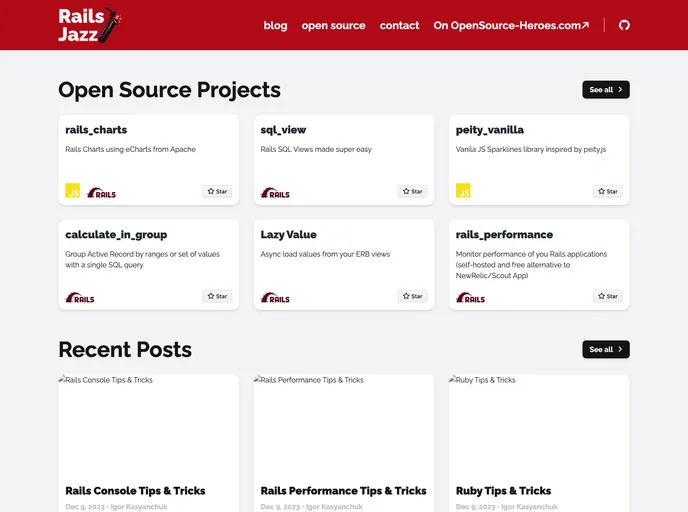This screenshot has width=688, height=512.
Task: Click date line under Ruby Tips & Tricks post
Action: (x=507, y=507)
